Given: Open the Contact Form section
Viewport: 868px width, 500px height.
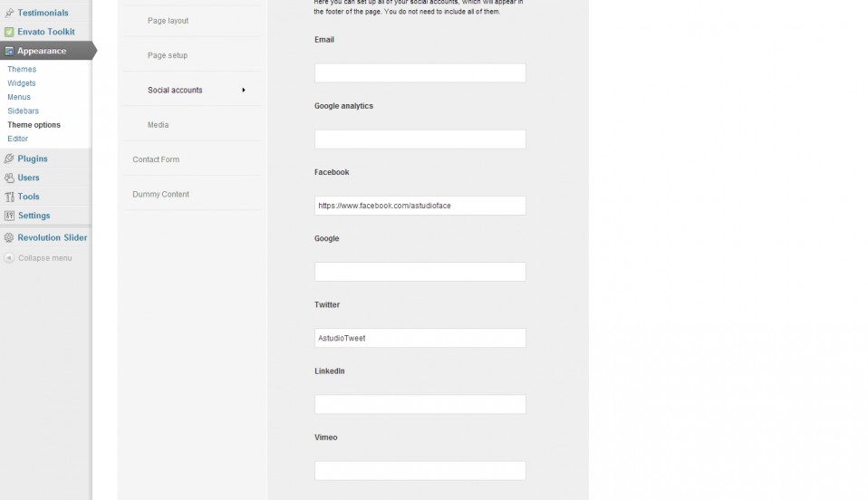Looking at the screenshot, I should 156,159.
